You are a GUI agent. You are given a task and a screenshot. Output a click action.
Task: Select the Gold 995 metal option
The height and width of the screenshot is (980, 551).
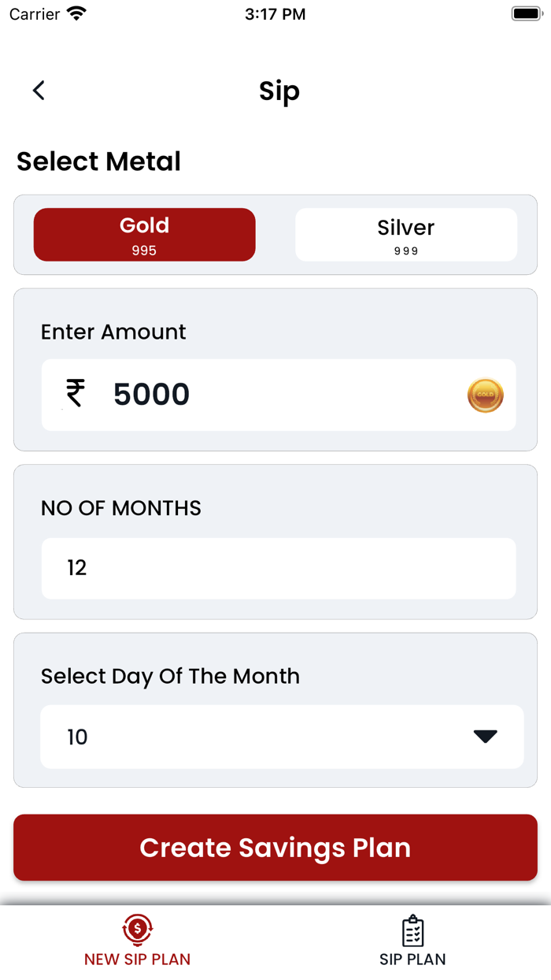[x=144, y=234]
